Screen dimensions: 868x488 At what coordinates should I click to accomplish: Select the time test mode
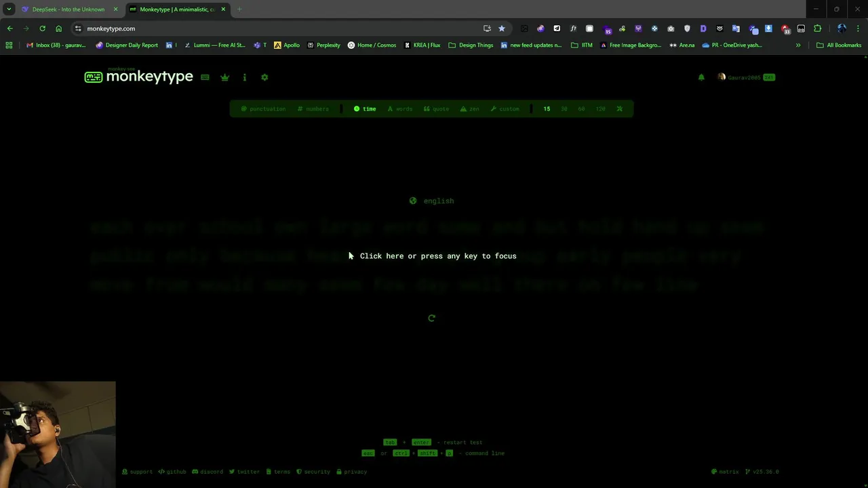pyautogui.click(x=365, y=108)
